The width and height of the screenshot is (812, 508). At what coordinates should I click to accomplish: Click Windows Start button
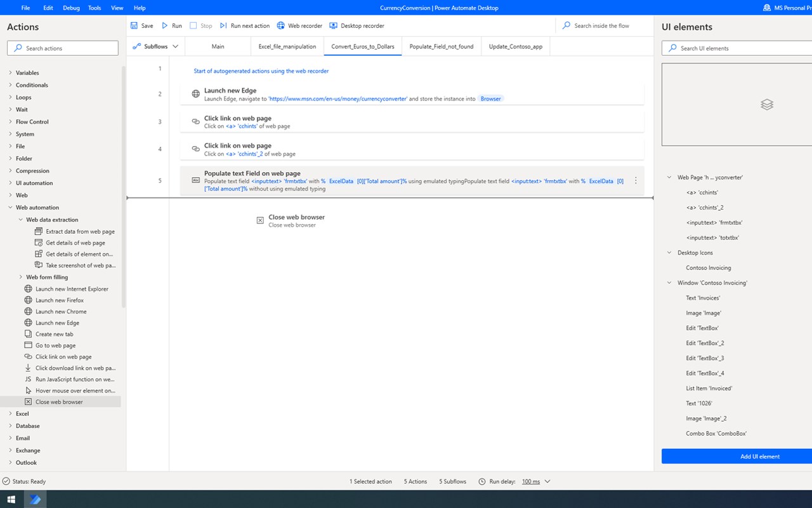point(11,499)
